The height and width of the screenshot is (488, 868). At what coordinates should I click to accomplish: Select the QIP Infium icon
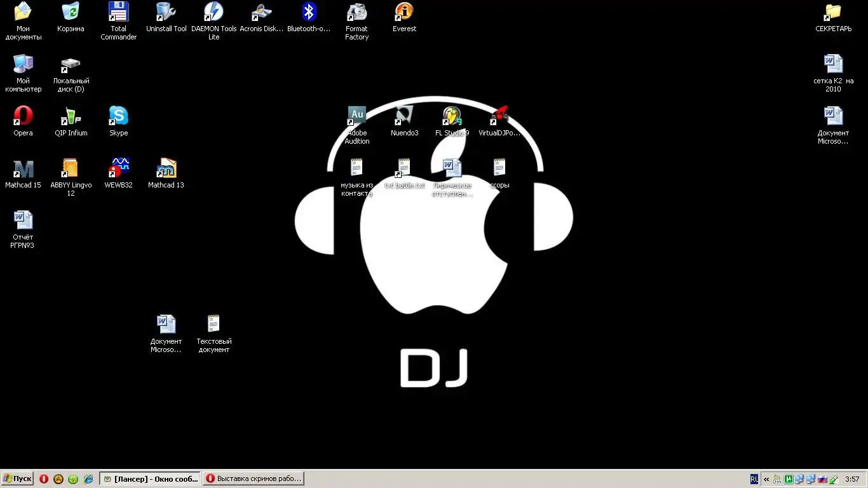[71, 117]
